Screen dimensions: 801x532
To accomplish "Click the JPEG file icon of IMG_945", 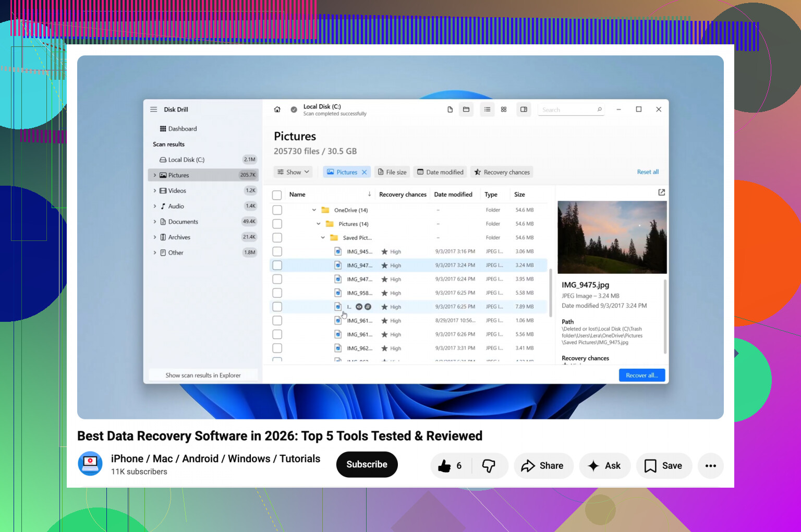I will coord(338,251).
